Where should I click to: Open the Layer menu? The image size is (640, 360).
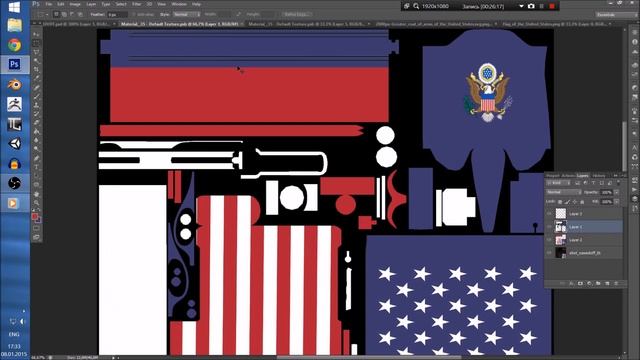[x=91, y=4]
